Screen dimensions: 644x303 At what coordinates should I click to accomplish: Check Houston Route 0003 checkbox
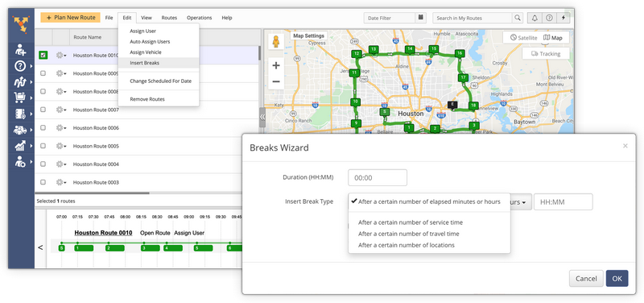43,182
